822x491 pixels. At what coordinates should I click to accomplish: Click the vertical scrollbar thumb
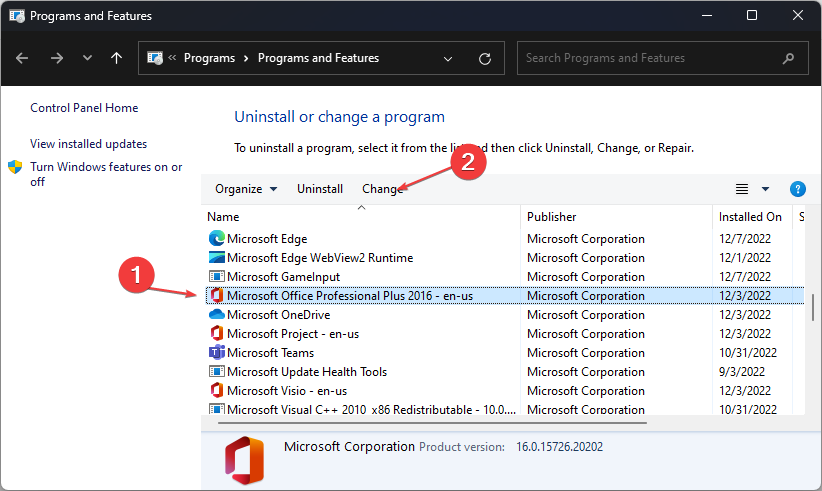click(813, 307)
